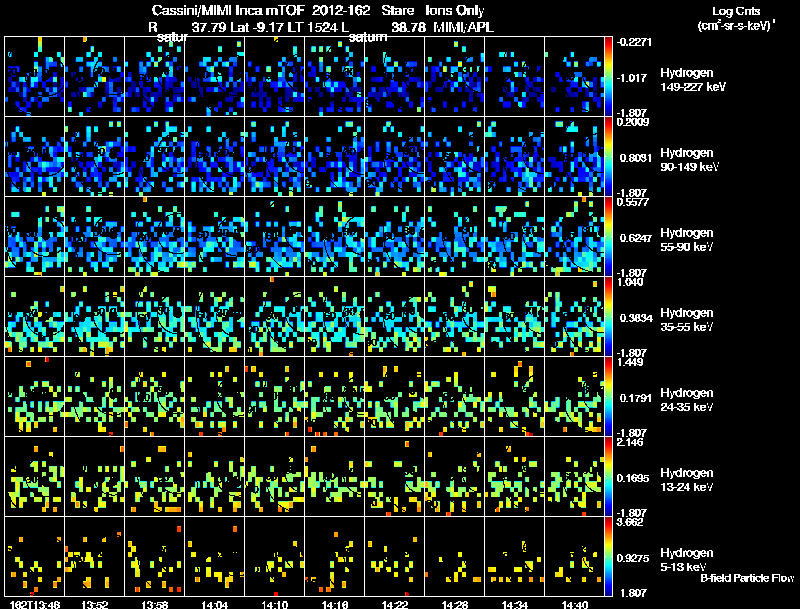800x609 pixels.
Task: Click the Cassini/MIMI Inca mTOF title
Action: [228, 11]
